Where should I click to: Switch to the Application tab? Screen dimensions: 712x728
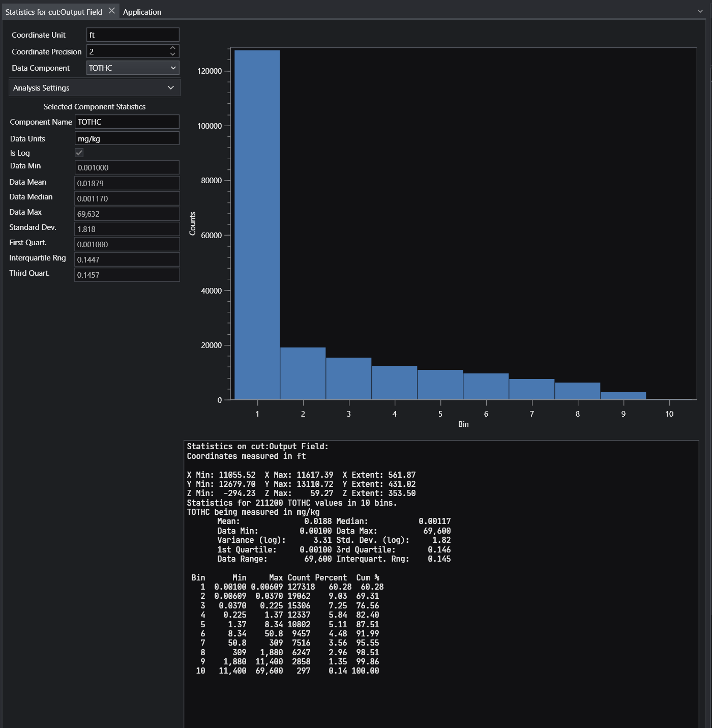[x=142, y=12]
